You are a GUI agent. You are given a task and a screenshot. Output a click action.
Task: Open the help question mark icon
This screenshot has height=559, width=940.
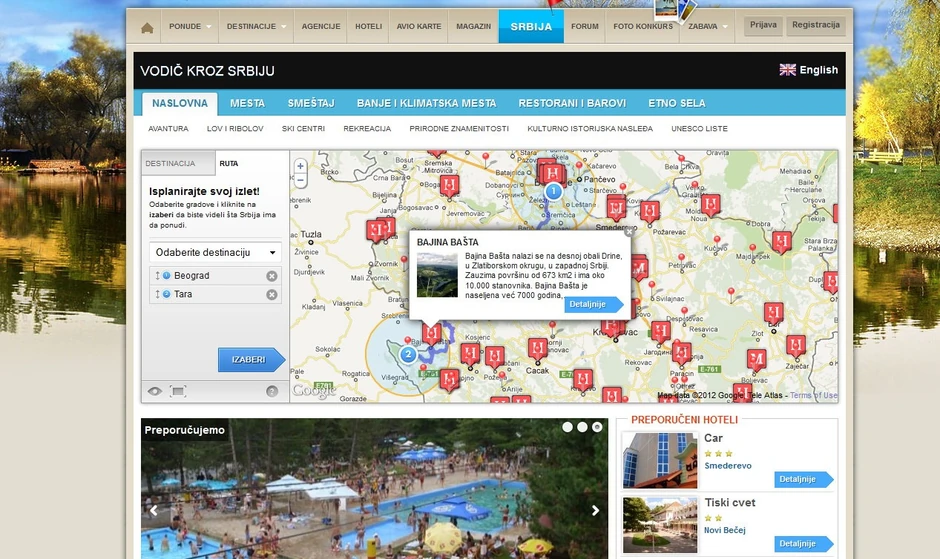(272, 391)
